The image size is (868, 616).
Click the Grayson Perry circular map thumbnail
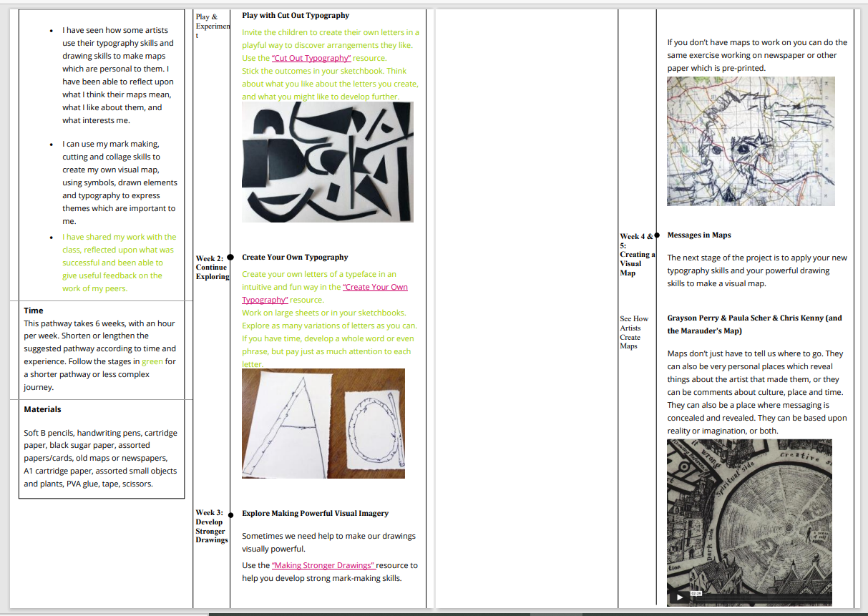coord(748,515)
